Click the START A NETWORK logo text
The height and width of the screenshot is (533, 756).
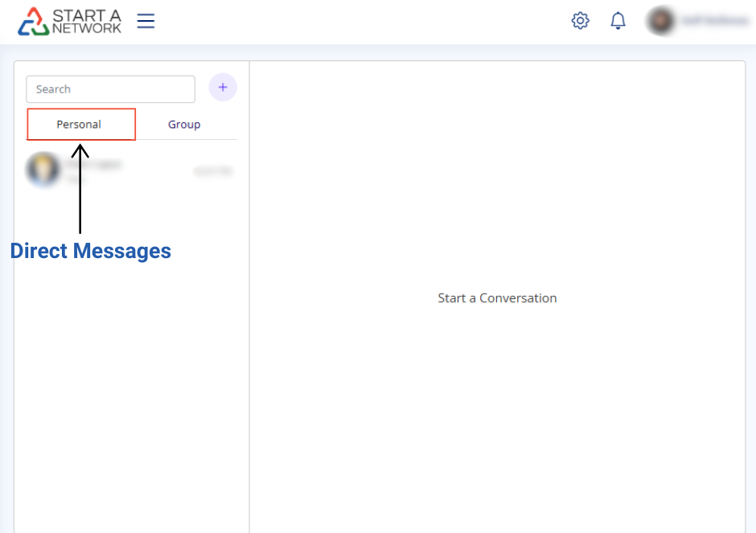click(87, 22)
